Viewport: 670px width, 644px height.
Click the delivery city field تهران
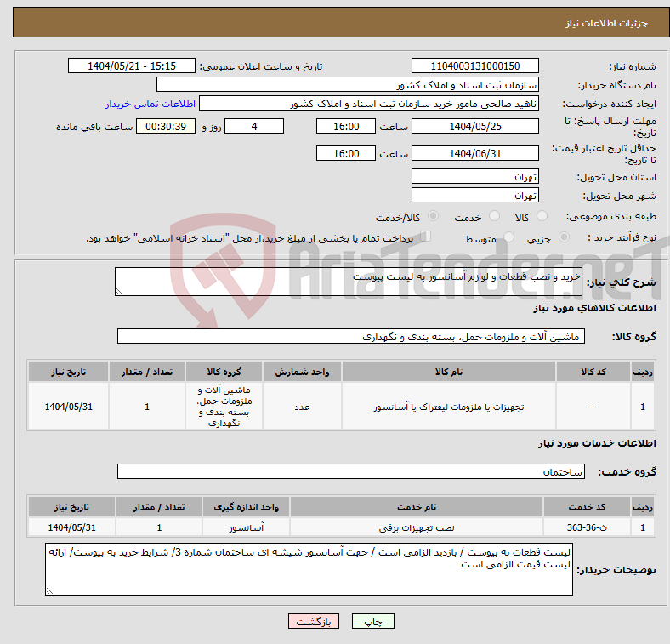[474, 195]
